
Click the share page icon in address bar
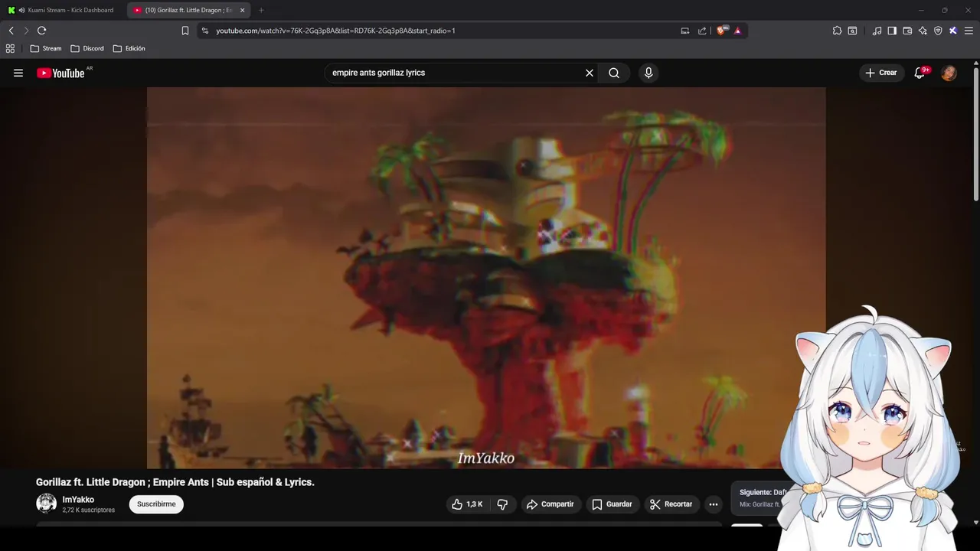[702, 31]
